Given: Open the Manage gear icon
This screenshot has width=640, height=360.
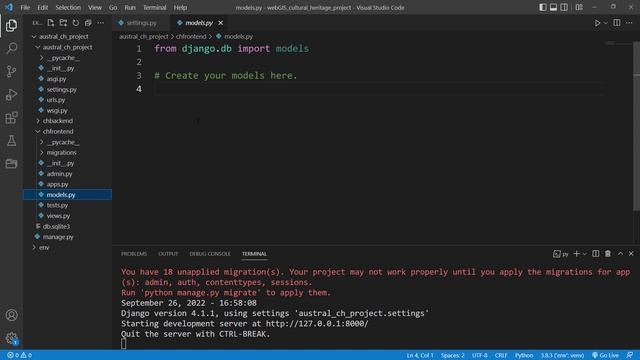Looking at the screenshot, I should [11, 338].
